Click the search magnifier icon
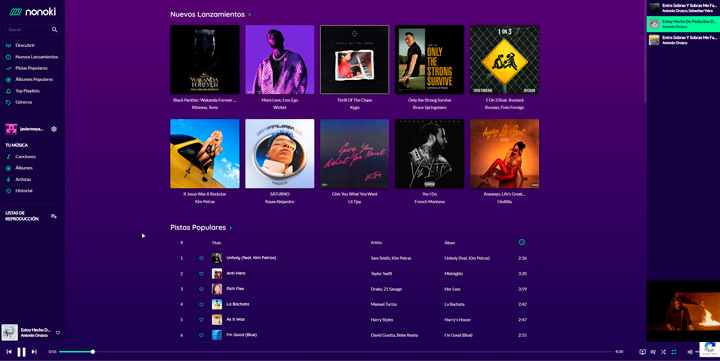 pyautogui.click(x=55, y=30)
